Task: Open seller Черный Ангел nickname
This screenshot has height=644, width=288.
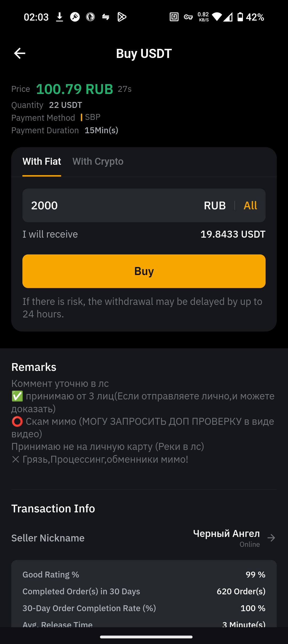Action: click(x=226, y=533)
